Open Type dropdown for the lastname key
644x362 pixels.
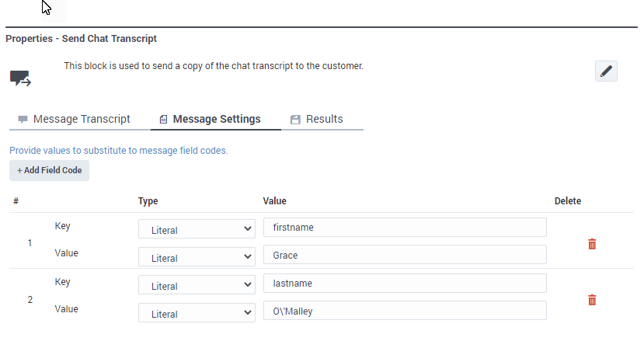197,285
